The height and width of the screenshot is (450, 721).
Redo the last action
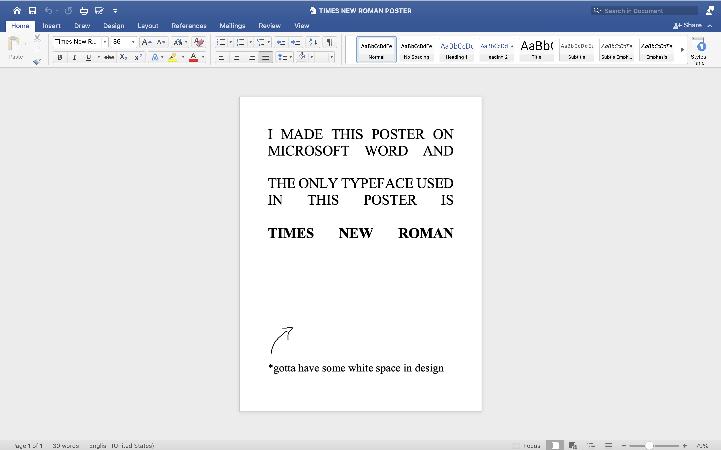[68, 10]
